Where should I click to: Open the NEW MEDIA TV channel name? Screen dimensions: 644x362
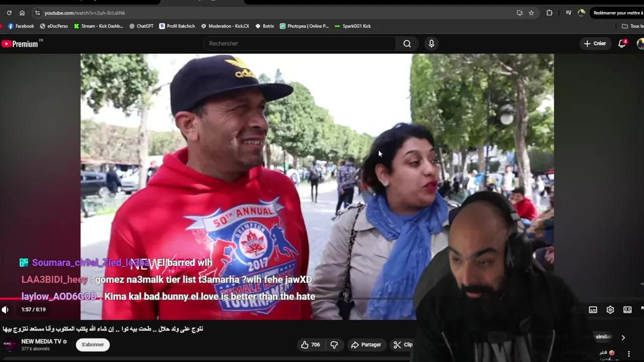pyautogui.click(x=41, y=341)
